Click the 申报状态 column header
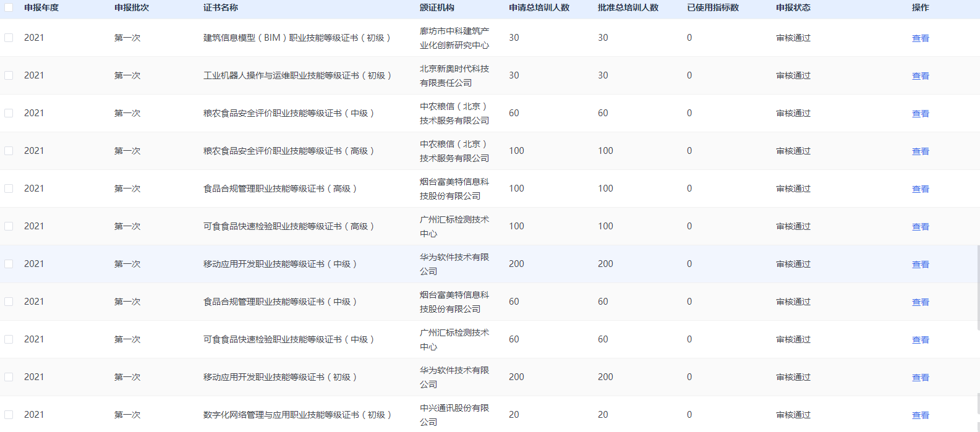 click(793, 7)
